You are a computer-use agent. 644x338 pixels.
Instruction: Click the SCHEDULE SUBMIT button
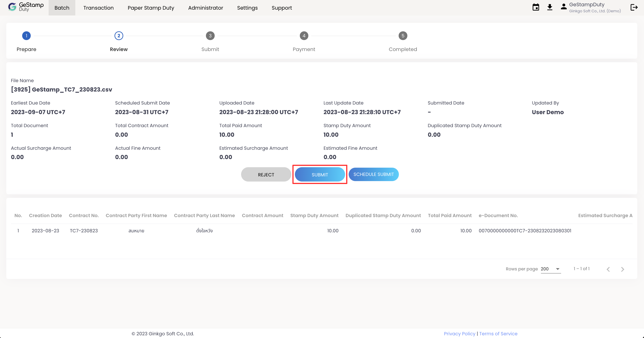click(374, 174)
